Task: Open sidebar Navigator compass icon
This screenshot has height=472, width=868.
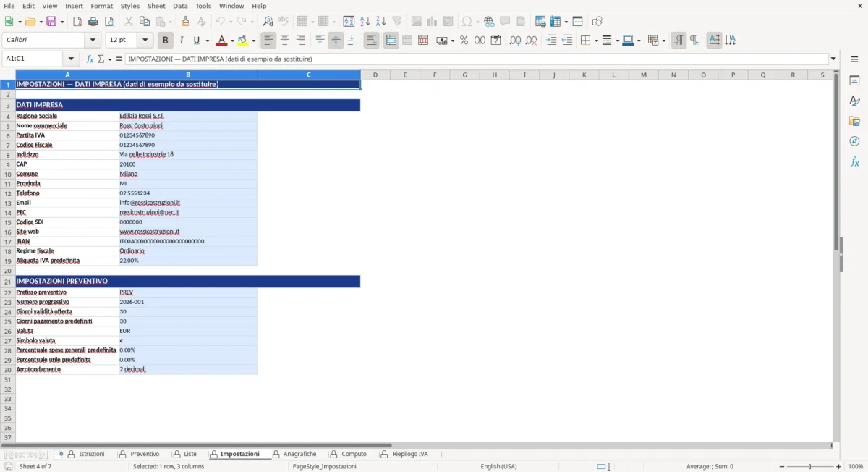Action: click(854, 141)
